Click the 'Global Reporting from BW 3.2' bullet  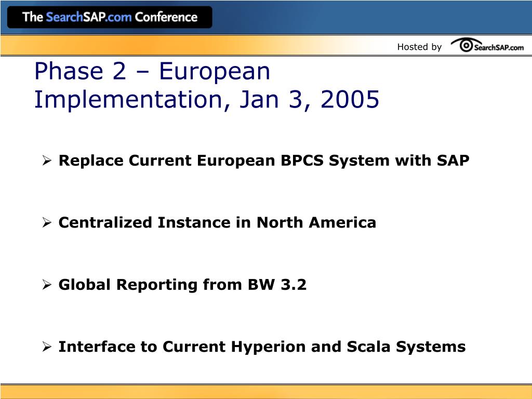pos(174,285)
